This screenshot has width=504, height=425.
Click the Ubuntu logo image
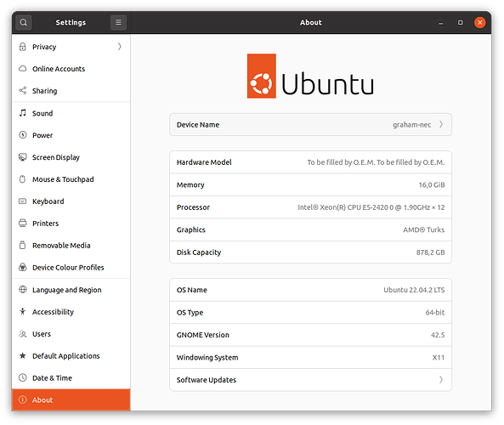(x=310, y=76)
